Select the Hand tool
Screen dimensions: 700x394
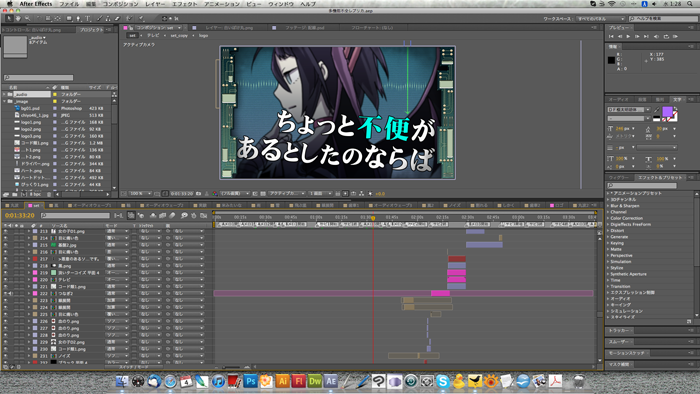pos(18,19)
